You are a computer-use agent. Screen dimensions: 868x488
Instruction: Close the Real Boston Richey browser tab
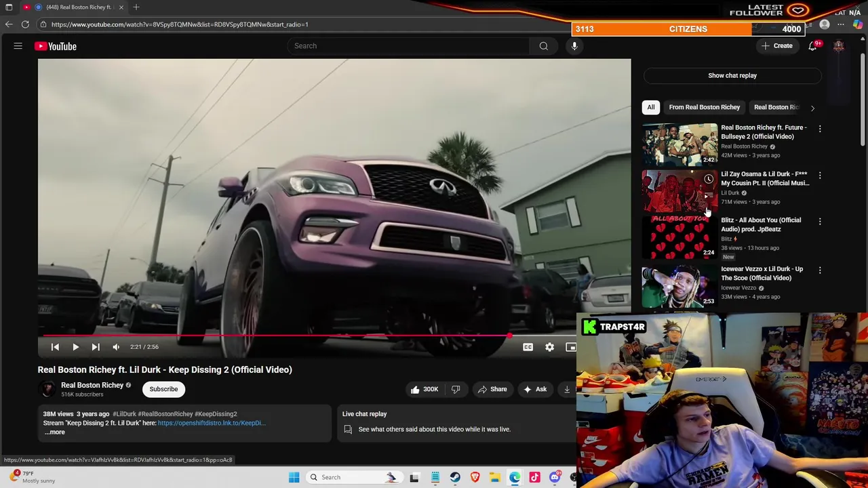121,7
